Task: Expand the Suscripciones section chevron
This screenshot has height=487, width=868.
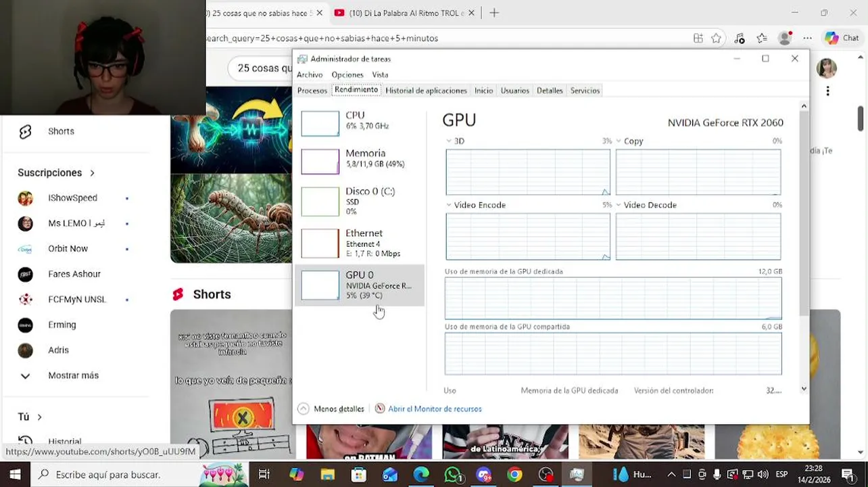Action: [x=93, y=173]
